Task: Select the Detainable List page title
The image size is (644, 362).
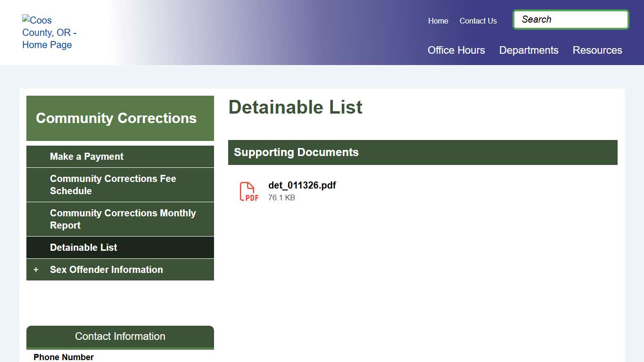Action: (295, 107)
